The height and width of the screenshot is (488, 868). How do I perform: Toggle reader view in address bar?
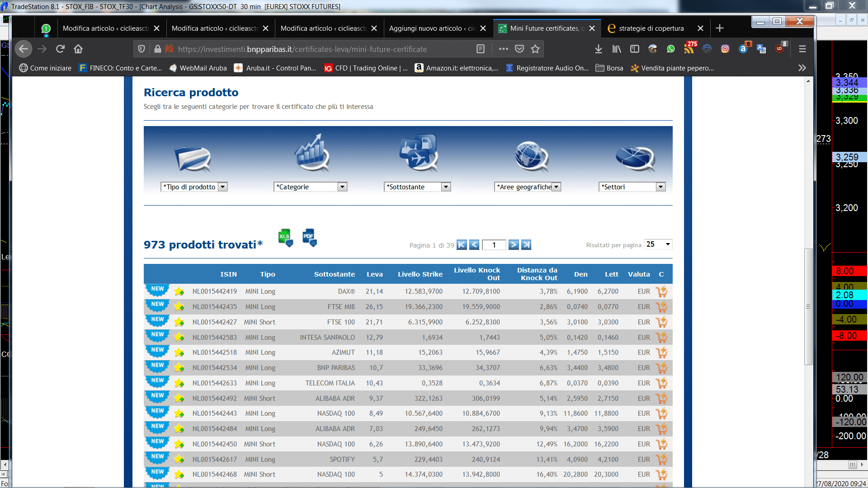click(481, 49)
